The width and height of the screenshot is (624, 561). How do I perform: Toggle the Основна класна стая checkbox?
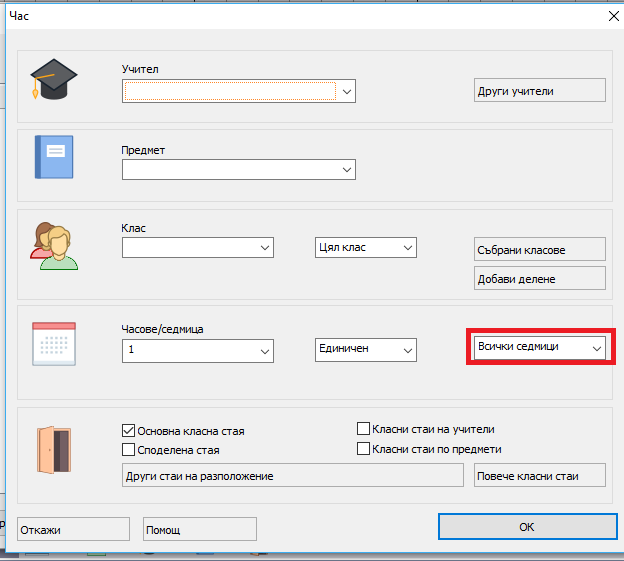point(128,430)
